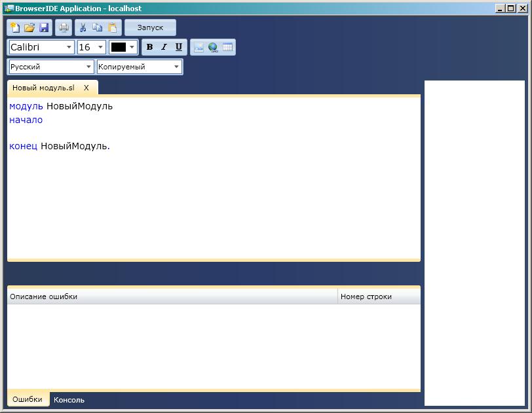Open the Calibri font family dropdown
This screenshot has height=413, width=532.
[x=41, y=47]
